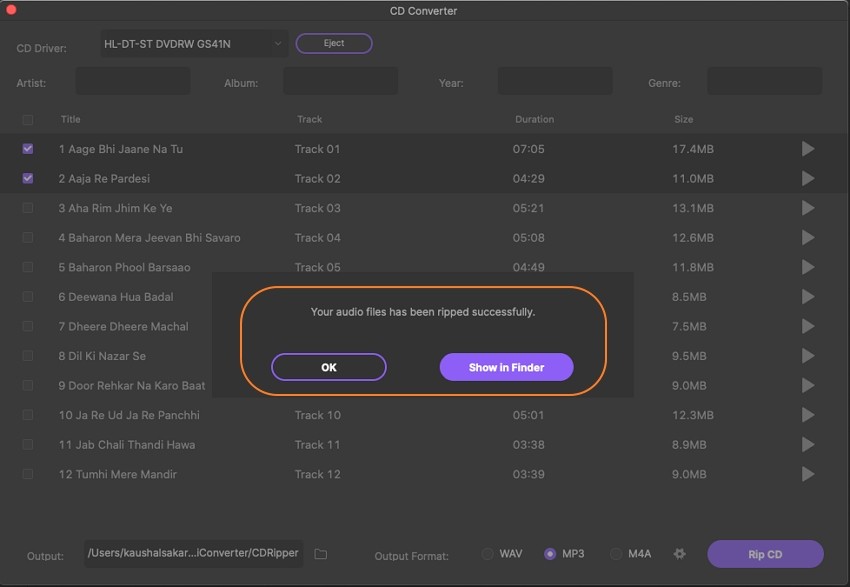Screen dimensions: 850x587
Task: Click OK in the success dialog
Action: (x=328, y=367)
